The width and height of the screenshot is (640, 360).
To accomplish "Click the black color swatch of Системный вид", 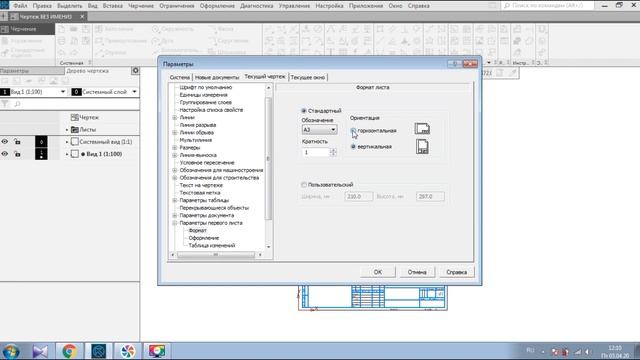I will [41, 142].
